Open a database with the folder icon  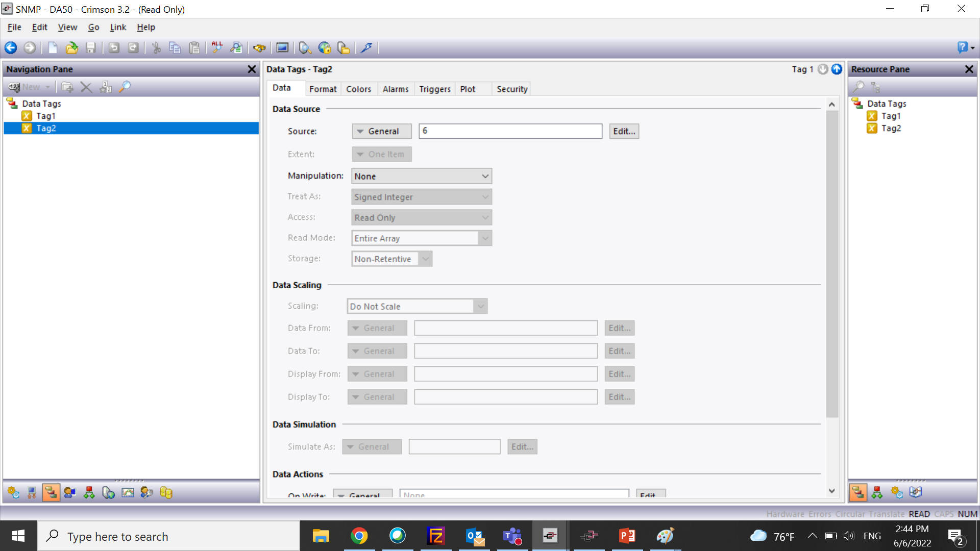click(x=72, y=48)
